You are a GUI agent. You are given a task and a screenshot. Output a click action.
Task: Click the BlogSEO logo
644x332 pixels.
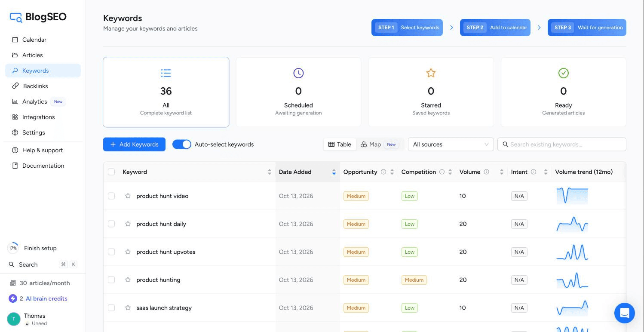tap(38, 17)
